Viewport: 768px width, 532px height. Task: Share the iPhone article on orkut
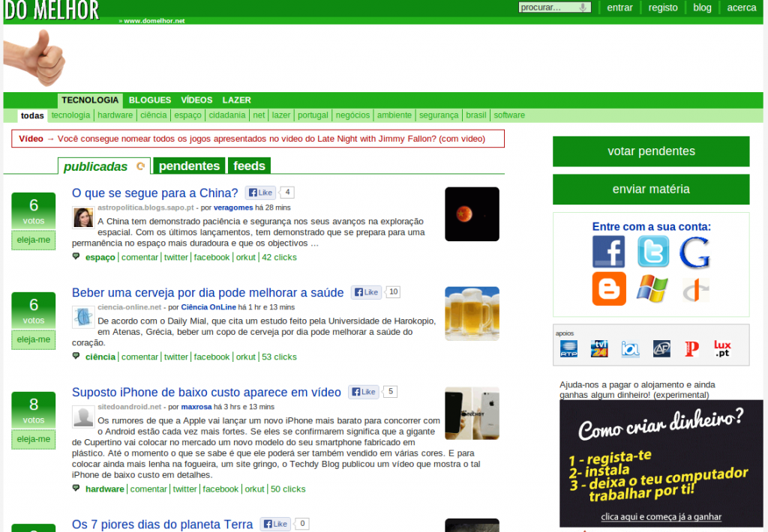coord(254,489)
